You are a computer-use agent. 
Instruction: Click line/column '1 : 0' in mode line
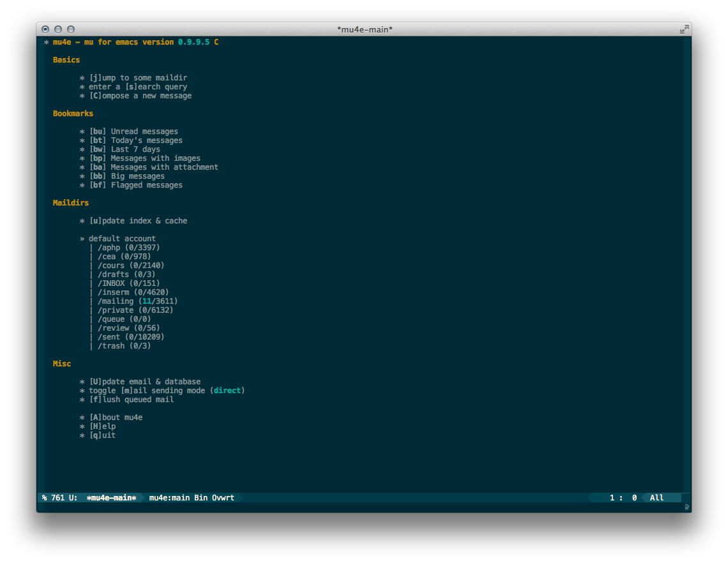point(623,497)
